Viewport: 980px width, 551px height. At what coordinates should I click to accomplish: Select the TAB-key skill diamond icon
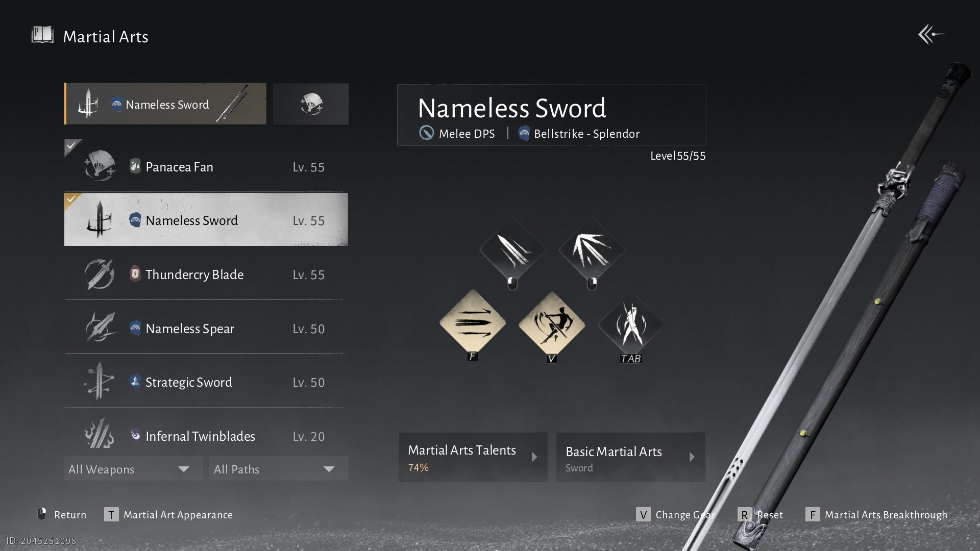pos(631,324)
